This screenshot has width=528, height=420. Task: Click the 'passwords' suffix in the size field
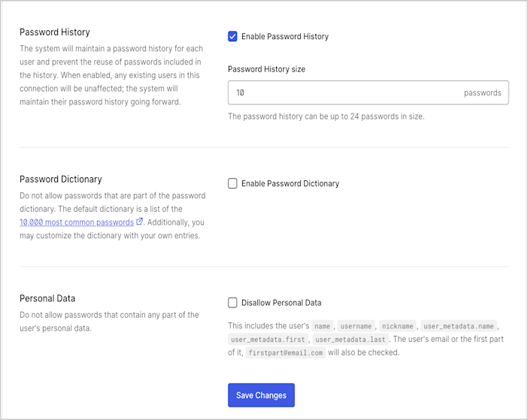pyautogui.click(x=482, y=93)
